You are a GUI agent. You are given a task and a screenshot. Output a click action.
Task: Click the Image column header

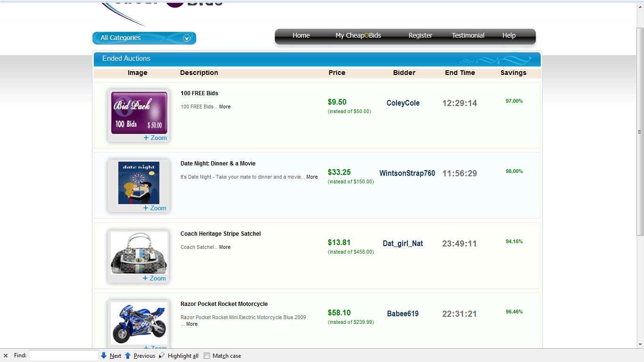click(138, 73)
